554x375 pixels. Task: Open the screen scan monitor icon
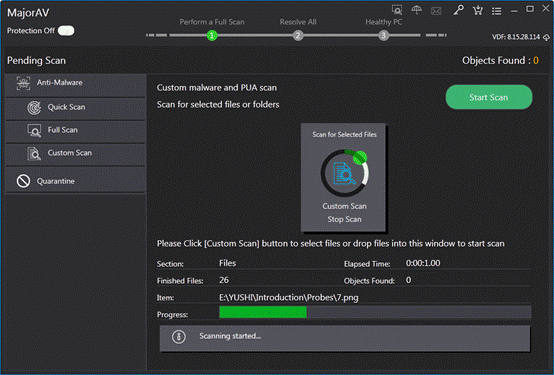(397, 10)
